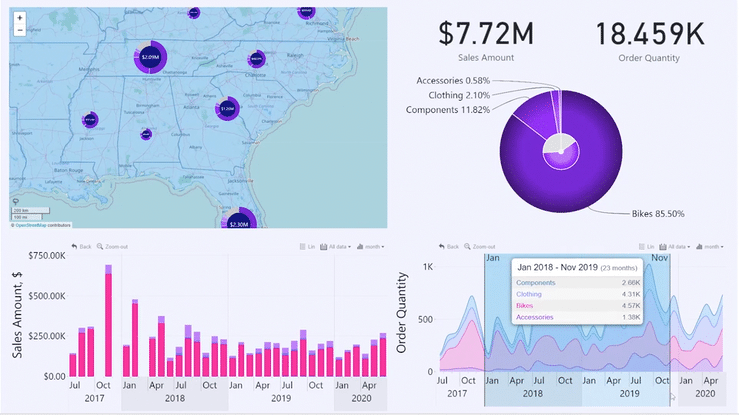Click the $2.09M bubble on the map

coord(150,58)
